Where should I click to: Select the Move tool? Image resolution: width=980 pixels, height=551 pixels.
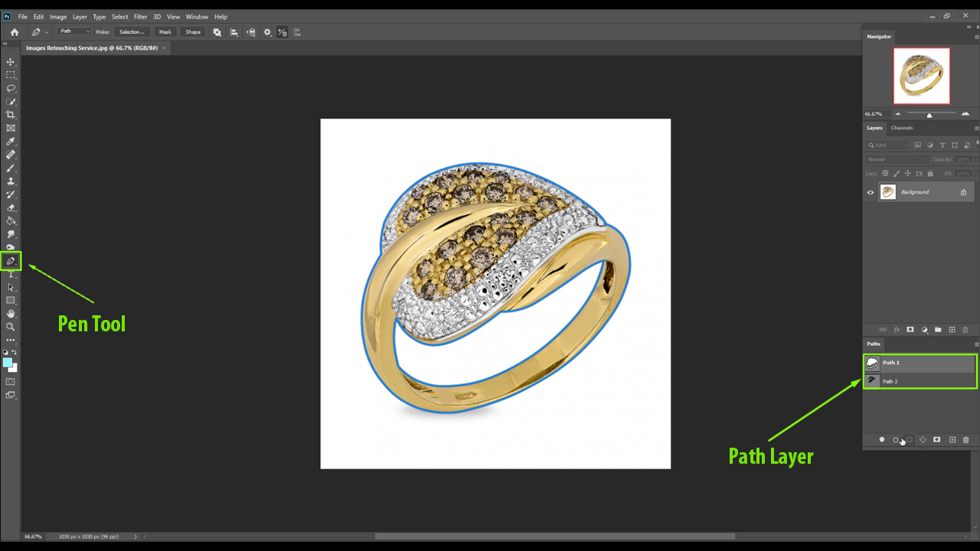point(11,61)
